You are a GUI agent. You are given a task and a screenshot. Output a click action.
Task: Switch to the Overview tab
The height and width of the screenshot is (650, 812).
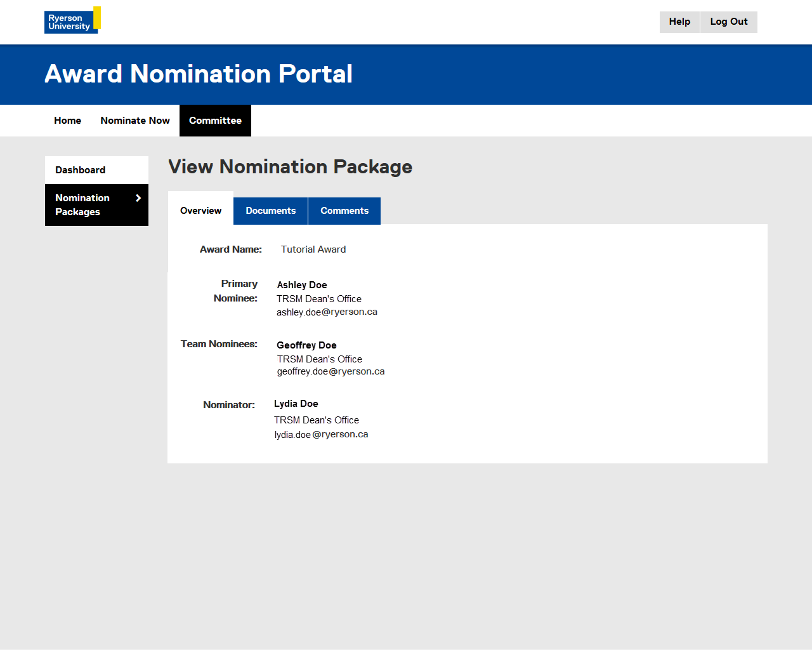click(200, 211)
